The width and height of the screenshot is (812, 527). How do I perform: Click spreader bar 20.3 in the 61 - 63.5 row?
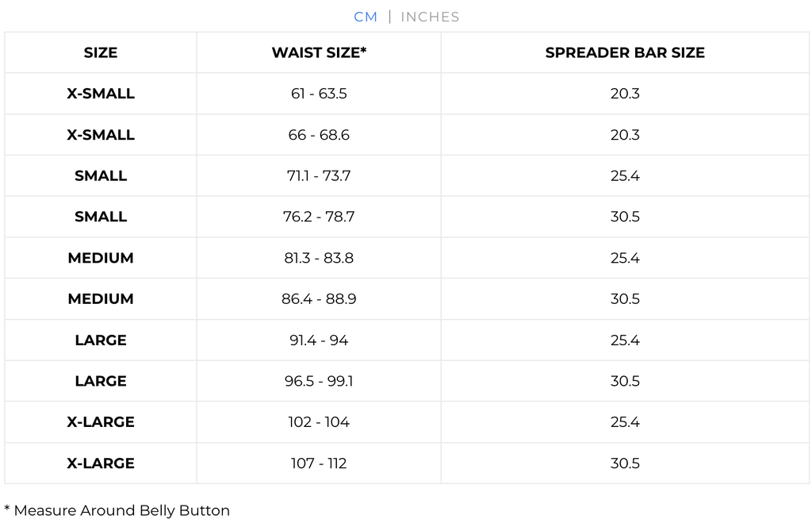coord(625,94)
